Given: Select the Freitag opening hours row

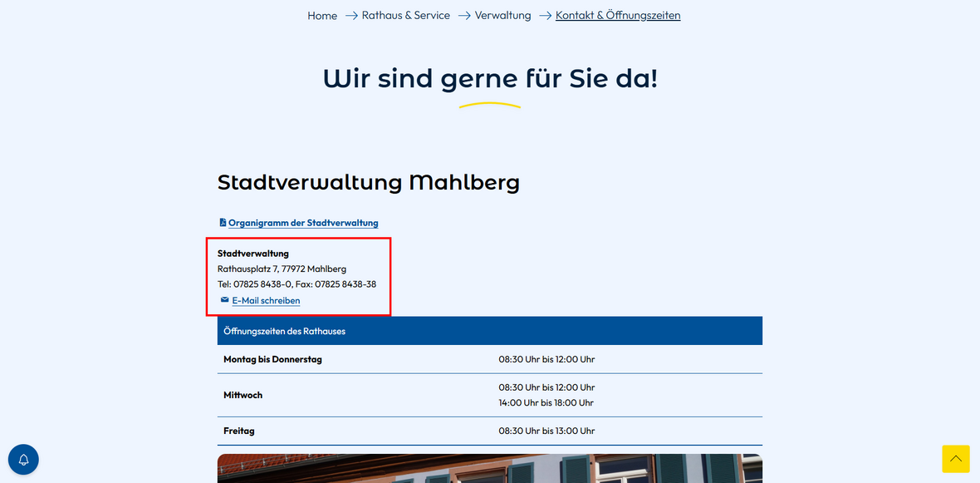Looking at the screenshot, I should tap(489, 431).
